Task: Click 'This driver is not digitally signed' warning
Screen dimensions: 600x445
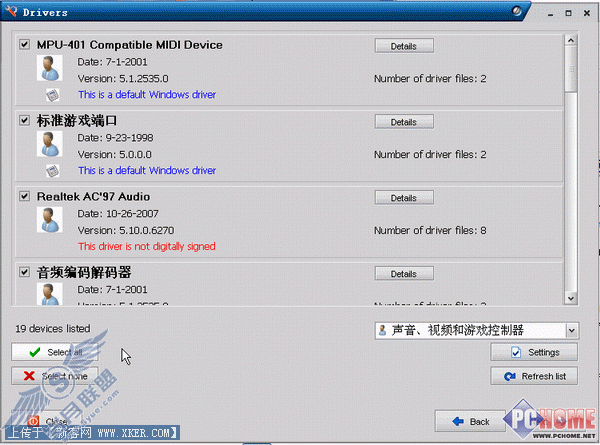Action: coord(147,246)
